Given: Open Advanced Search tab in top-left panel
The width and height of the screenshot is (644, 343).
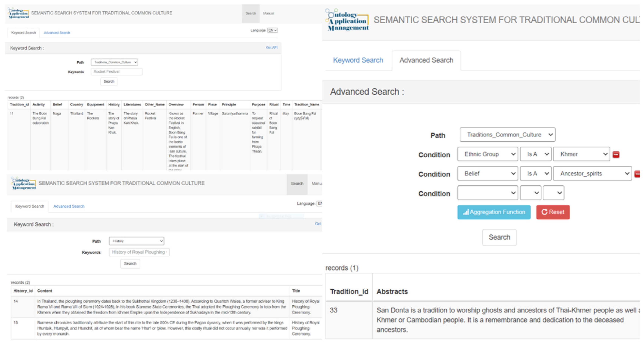Looking at the screenshot, I should [x=57, y=33].
